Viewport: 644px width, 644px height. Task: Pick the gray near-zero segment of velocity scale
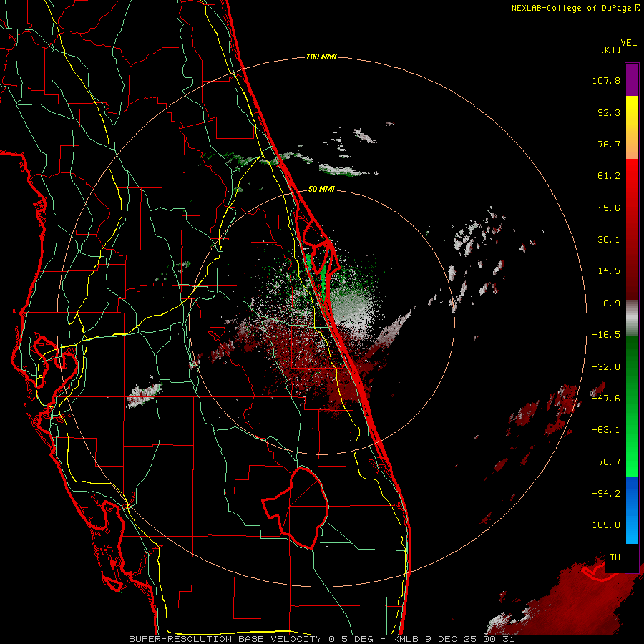click(x=632, y=318)
